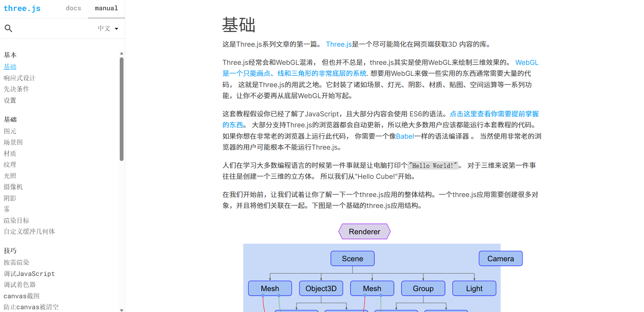Open the three.js home logo link
This screenshot has height=312, width=644.
pos(22,8)
